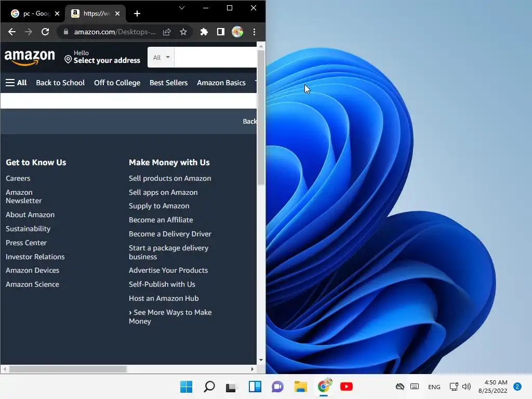Open Sell apps on Amazon

(163, 192)
